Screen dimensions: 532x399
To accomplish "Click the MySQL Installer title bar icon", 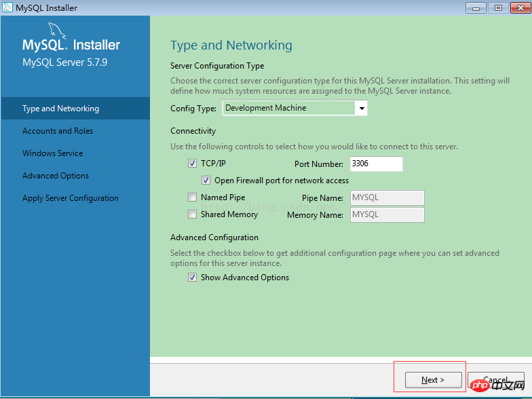I will [x=7, y=7].
